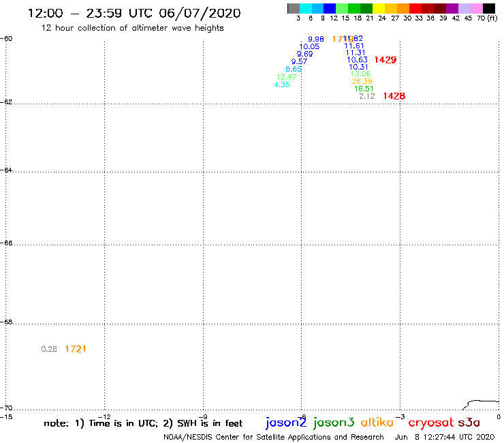Click the note 'Time is in UTC; SWH is in feet'
The width and height of the screenshot is (504, 443).
[x=143, y=423]
